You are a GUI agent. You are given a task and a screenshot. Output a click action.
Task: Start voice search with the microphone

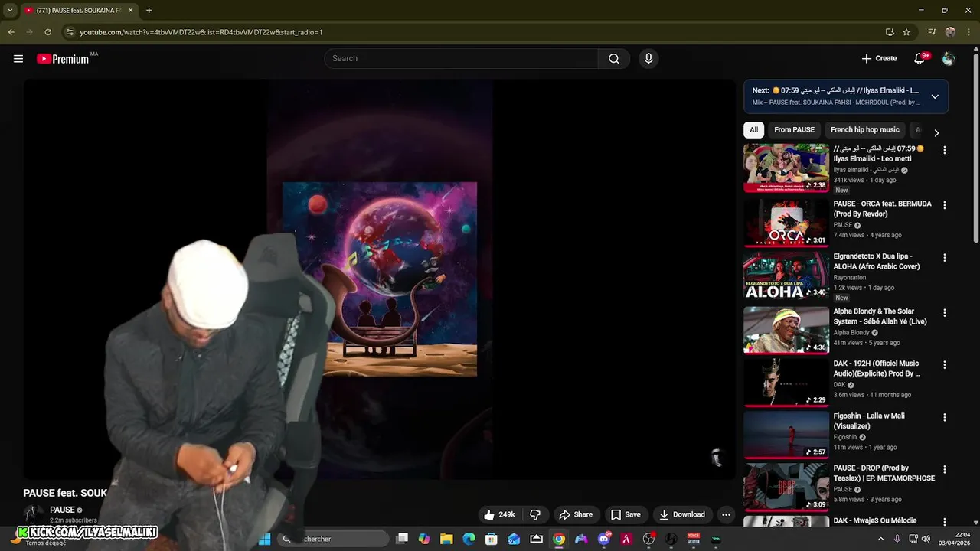[x=648, y=59]
